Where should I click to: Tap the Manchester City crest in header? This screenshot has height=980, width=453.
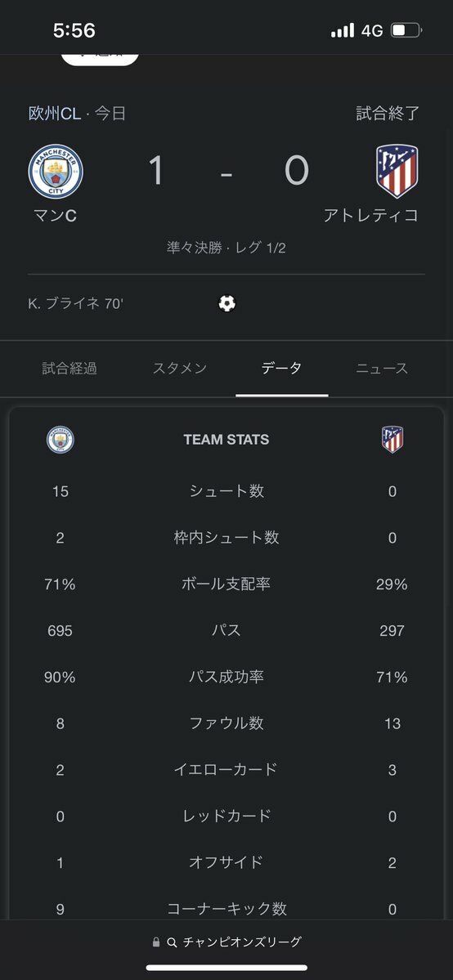(56, 172)
